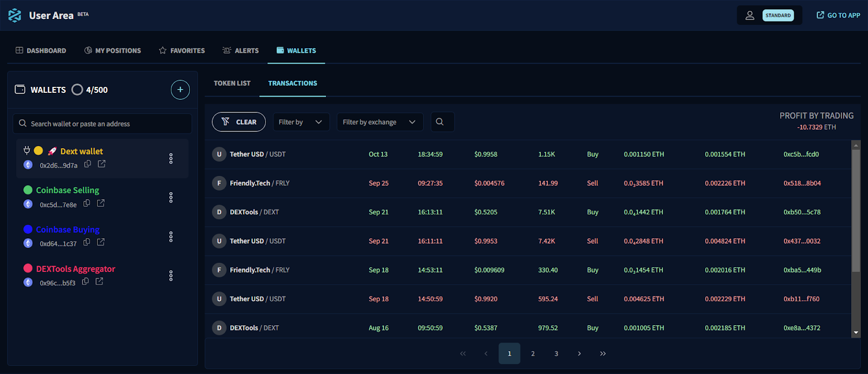Click transaction hash 0xb11...f760

click(801, 299)
